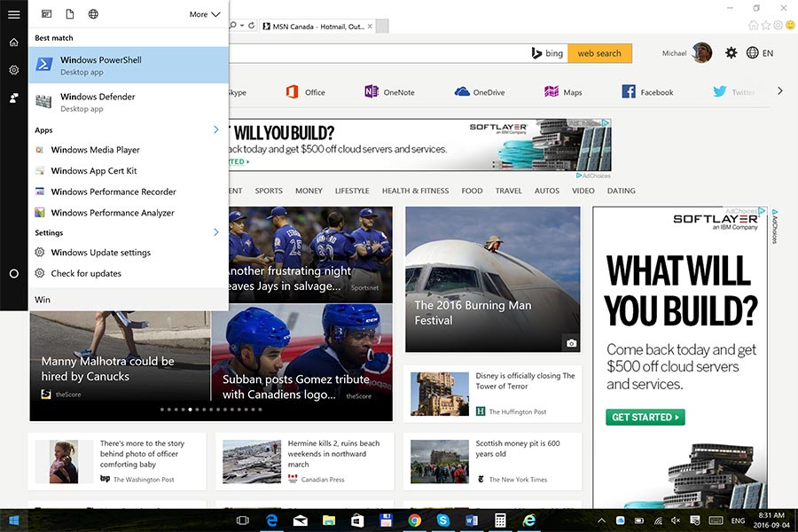The width and height of the screenshot is (798, 532).
Task: Click the green GET STARTED ad button
Action: coord(645,417)
